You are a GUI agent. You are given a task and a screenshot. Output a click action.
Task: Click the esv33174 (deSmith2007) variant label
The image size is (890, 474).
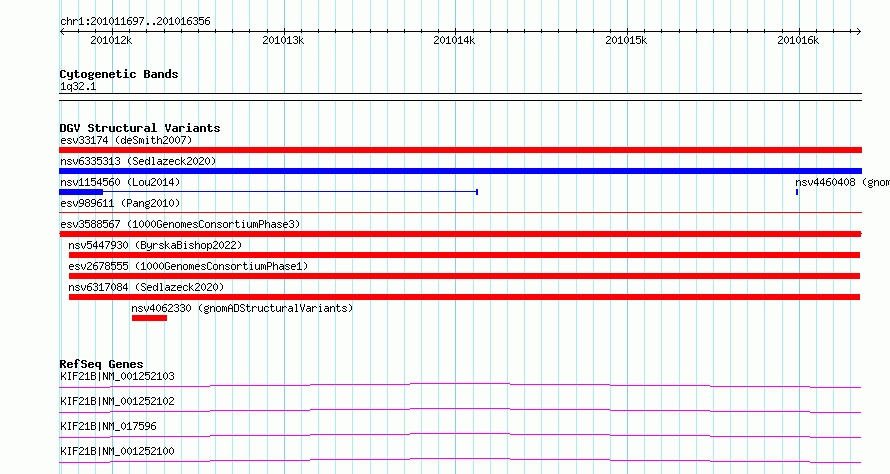pos(126,140)
